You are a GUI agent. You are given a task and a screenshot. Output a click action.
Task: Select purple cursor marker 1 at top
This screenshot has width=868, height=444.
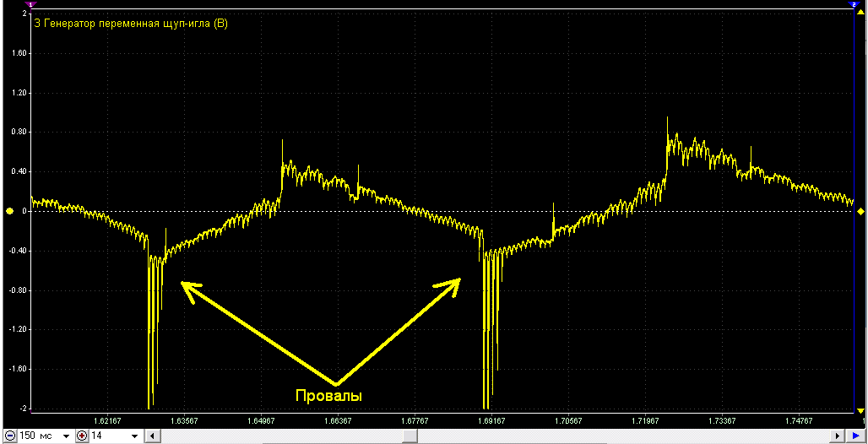point(31,4)
